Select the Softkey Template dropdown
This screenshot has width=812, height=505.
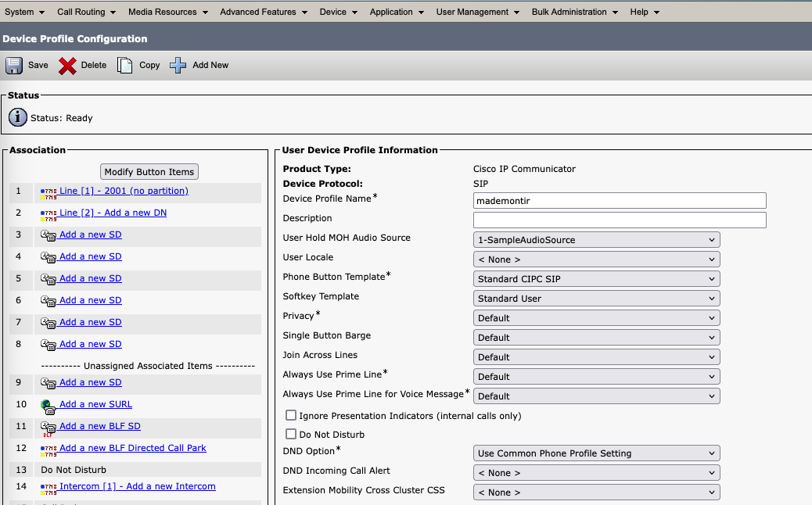[x=596, y=299]
